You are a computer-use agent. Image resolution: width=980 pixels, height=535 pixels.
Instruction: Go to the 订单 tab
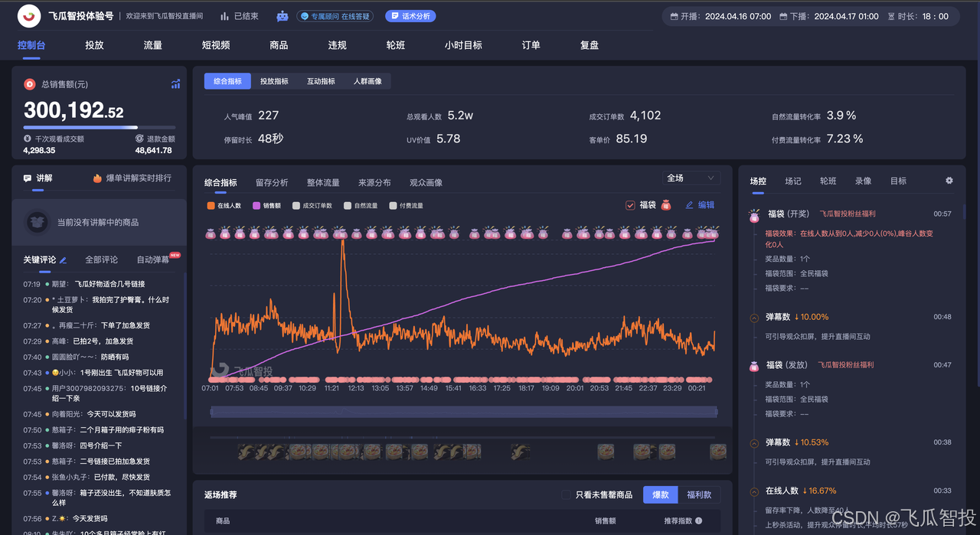tap(531, 45)
